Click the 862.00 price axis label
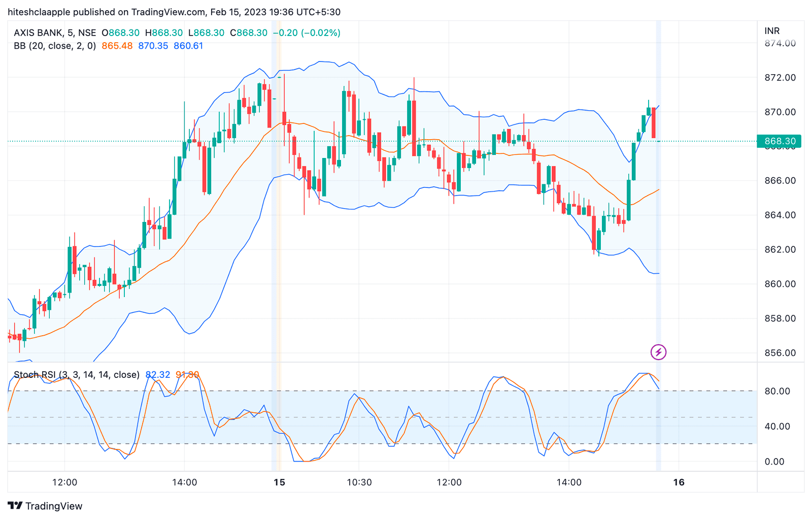 pyautogui.click(x=780, y=250)
